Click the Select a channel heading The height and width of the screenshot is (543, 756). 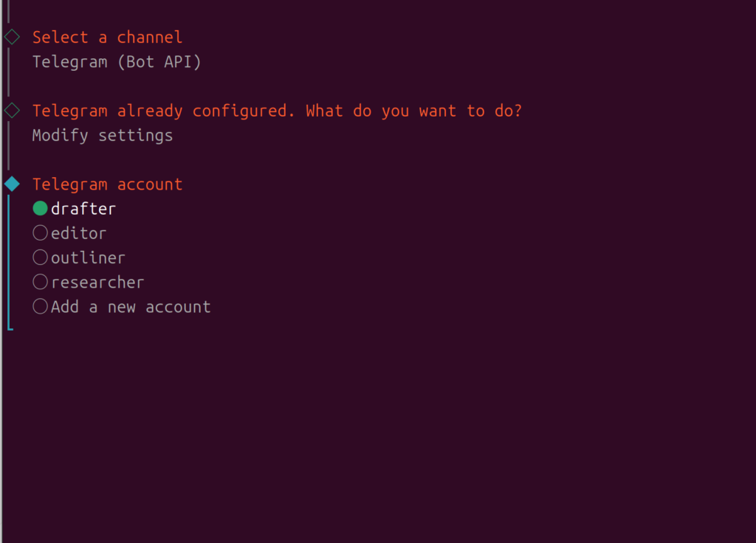[x=107, y=37]
